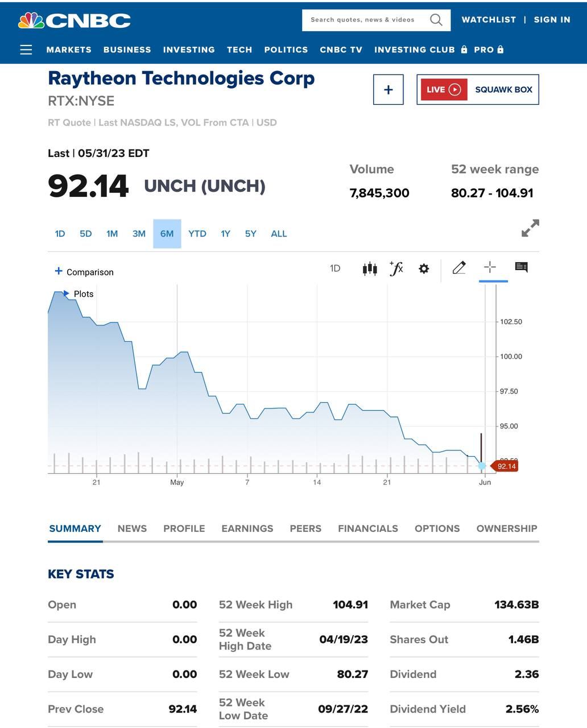Click the Raytheon Technologies Corp heading
This screenshot has width=587, height=728.
pyautogui.click(x=181, y=78)
